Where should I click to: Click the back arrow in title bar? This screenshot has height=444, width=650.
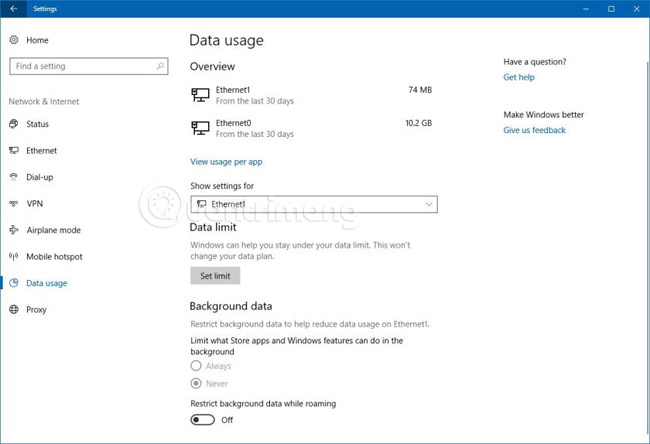13,9
